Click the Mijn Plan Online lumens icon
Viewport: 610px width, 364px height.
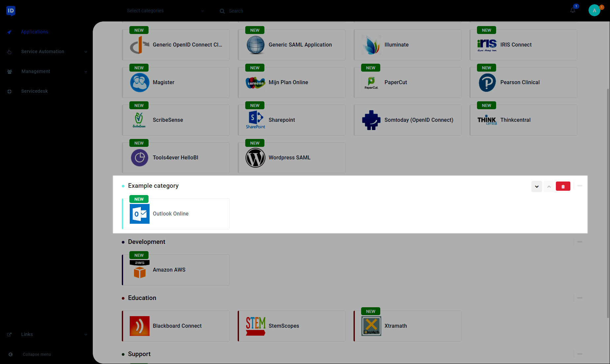(255, 83)
